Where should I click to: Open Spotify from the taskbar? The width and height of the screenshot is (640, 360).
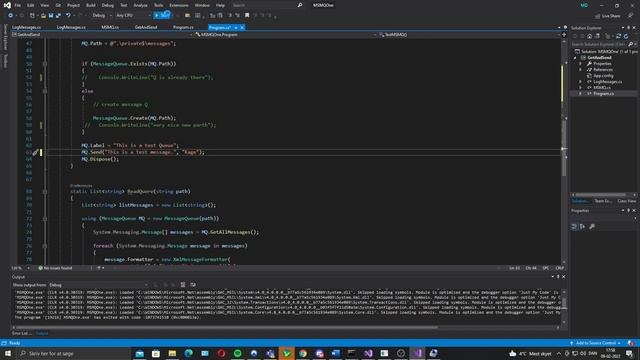(x=238, y=353)
